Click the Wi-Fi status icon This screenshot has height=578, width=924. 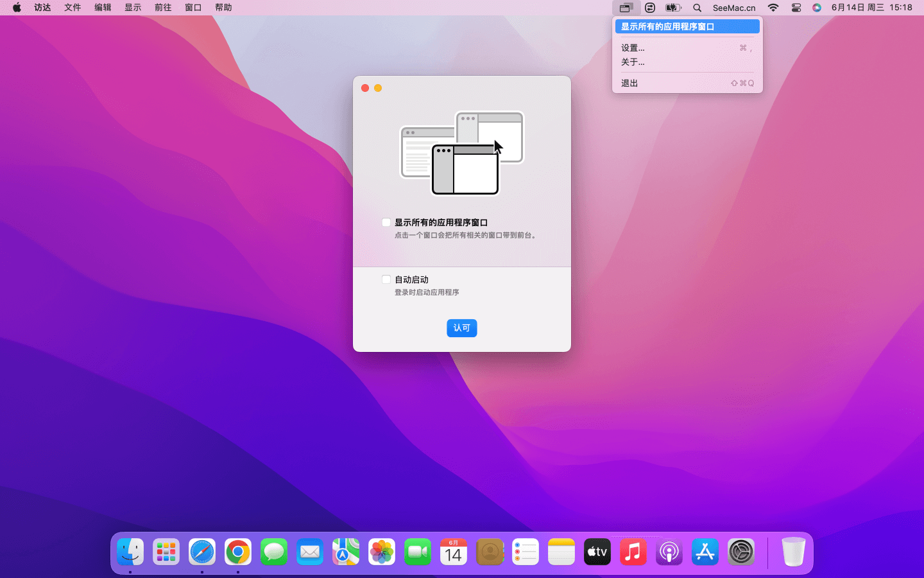coord(773,8)
